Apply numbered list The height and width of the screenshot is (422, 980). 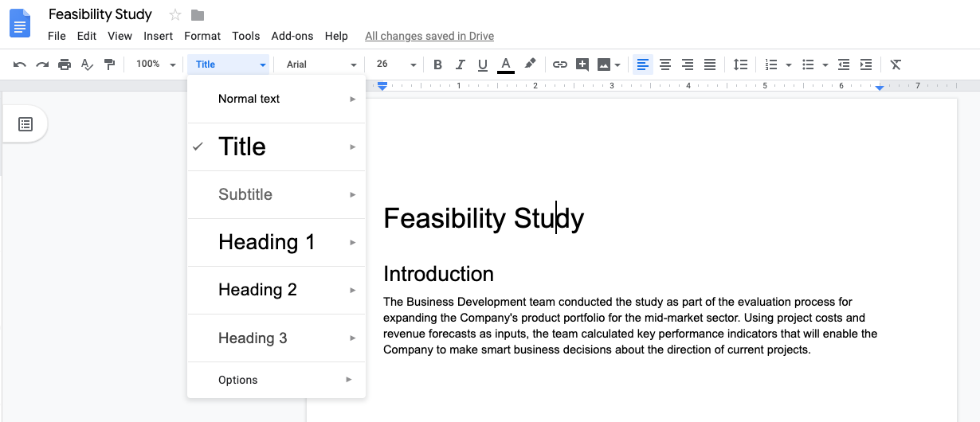[770, 64]
